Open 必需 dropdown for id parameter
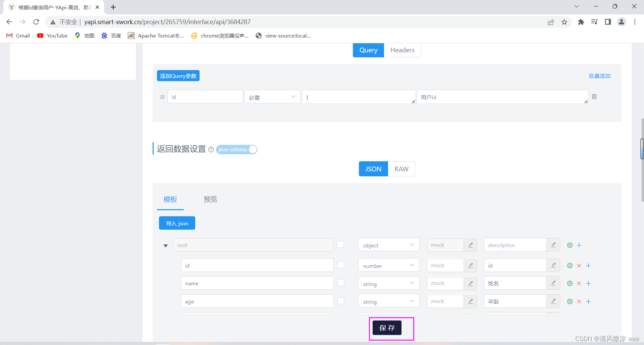644x345 pixels. [x=272, y=97]
